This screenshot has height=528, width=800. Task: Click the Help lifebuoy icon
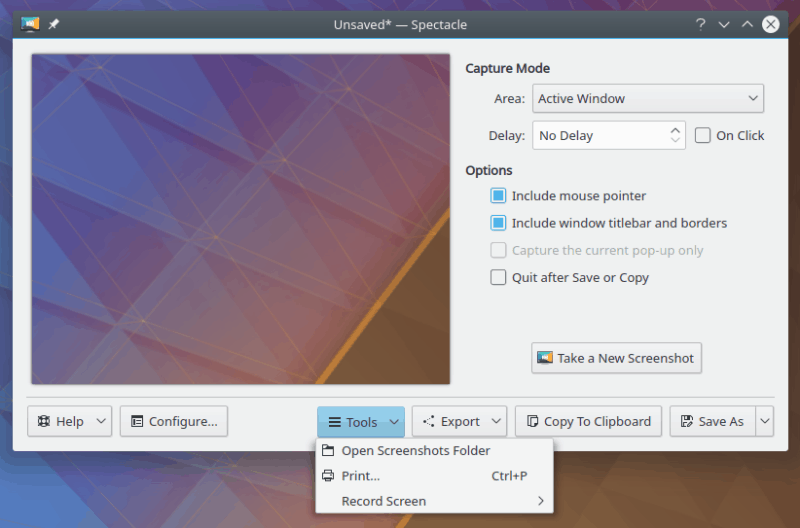(x=43, y=422)
